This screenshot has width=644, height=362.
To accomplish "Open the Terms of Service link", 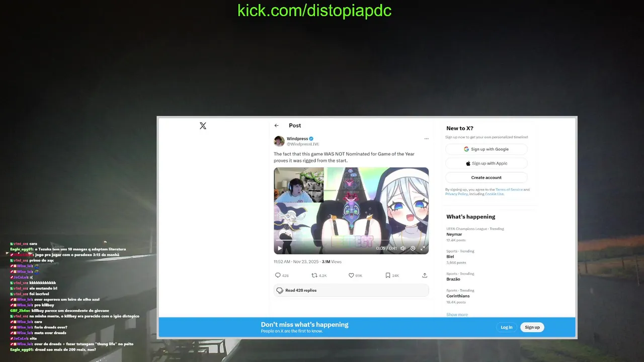I will (509, 190).
